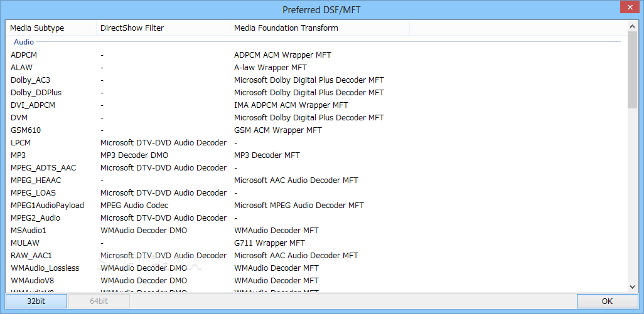Click the 64bit button
The height and width of the screenshot is (314, 644).
[99, 301]
